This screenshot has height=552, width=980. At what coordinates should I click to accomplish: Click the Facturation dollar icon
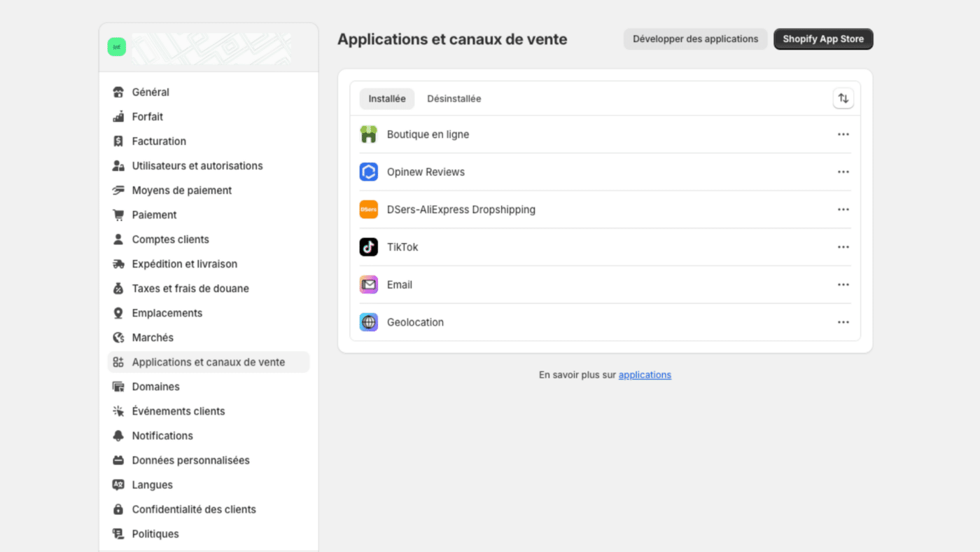point(118,141)
